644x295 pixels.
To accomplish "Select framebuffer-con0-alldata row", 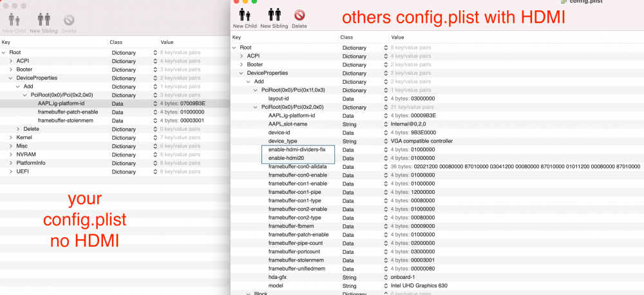I will [x=437, y=167].
